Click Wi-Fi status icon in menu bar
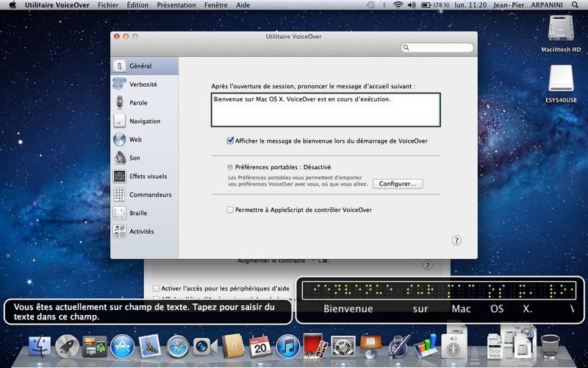 pos(398,5)
